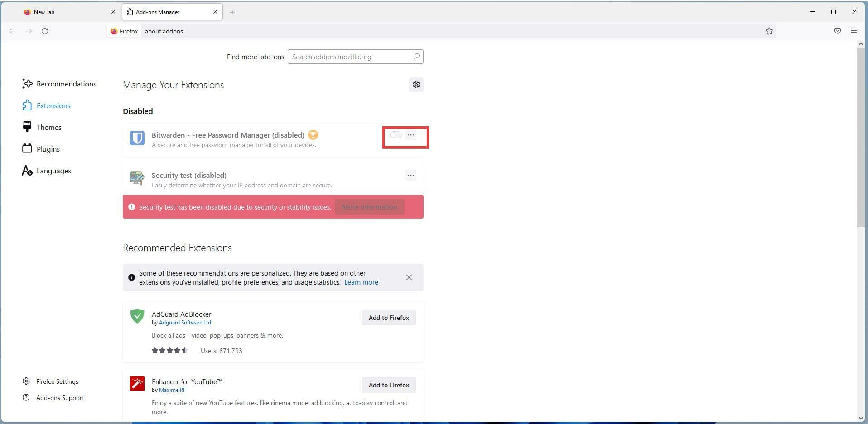Open Adguard Software Ltd author link
868x424 pixels.
[185, 323]
